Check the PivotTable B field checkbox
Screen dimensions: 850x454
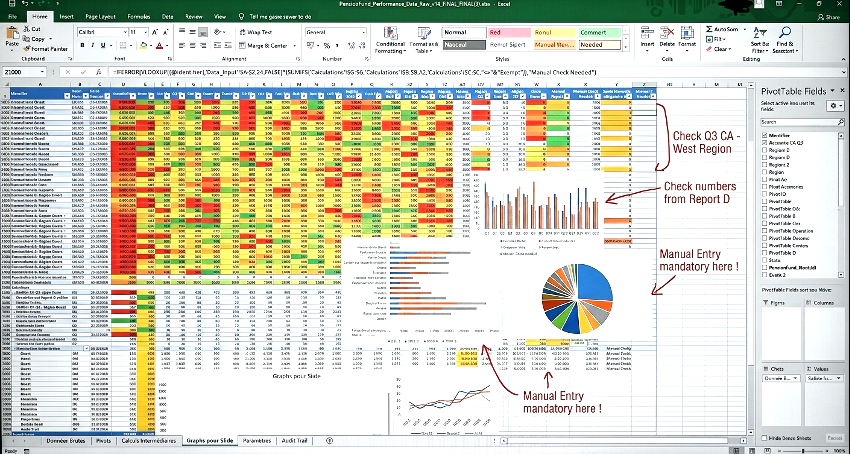[x=764, y=216]
